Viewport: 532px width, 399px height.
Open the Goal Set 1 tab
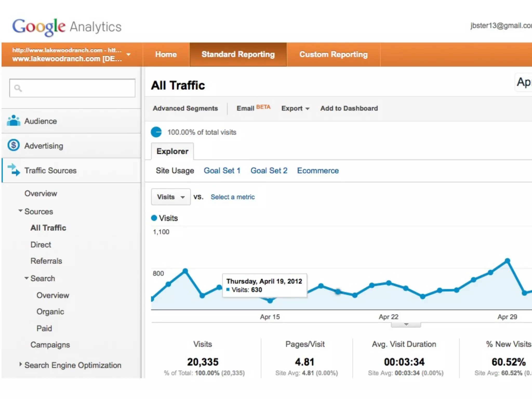(x=222, y=171)
